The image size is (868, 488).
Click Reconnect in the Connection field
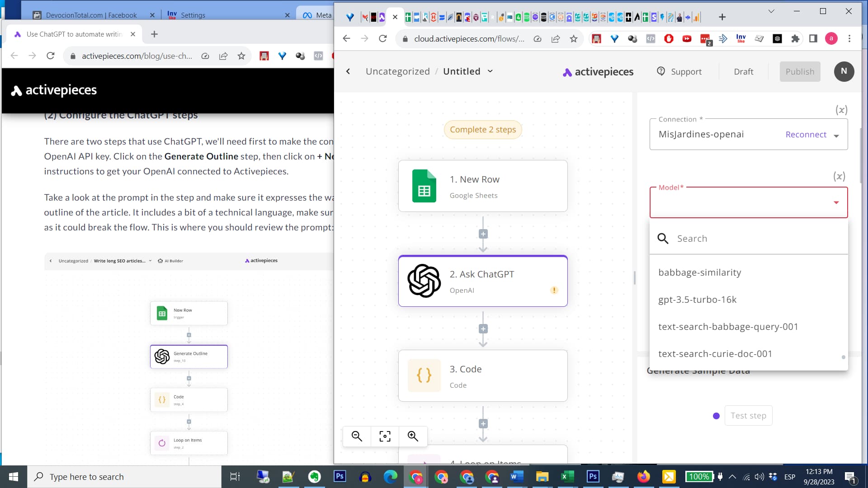click(x=806, y=135)
